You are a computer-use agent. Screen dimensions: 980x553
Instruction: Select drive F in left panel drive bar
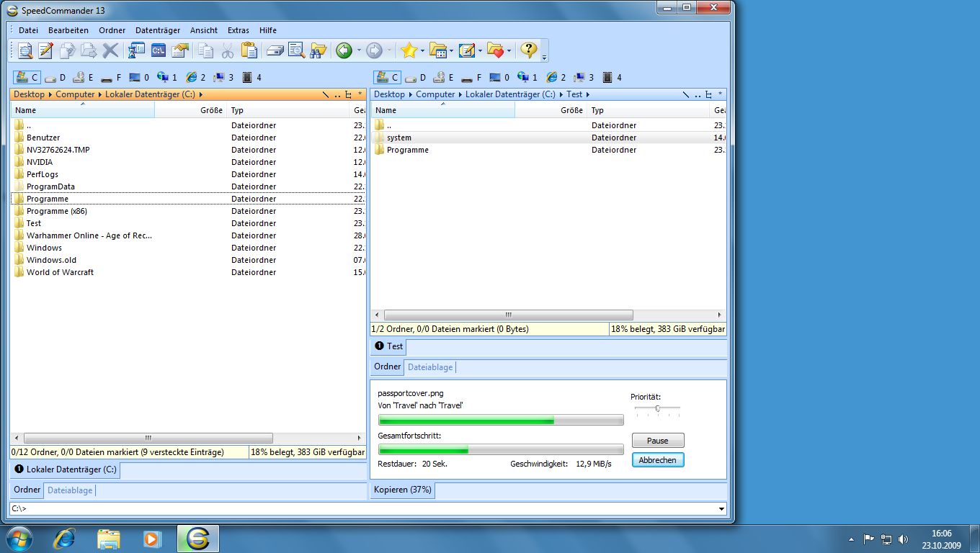tap(112, 77)
